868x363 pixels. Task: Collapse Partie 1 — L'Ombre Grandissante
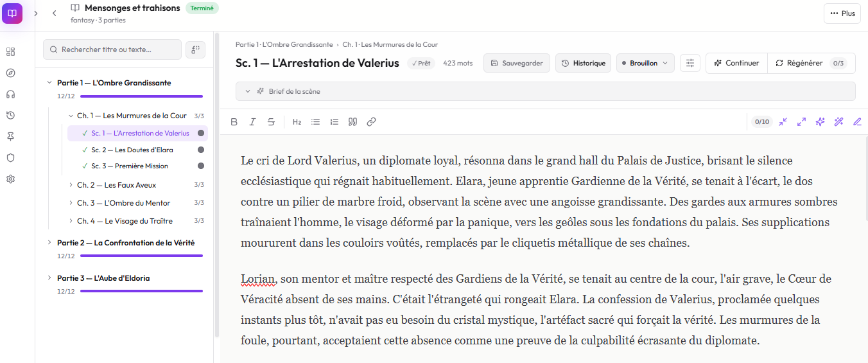49,83
